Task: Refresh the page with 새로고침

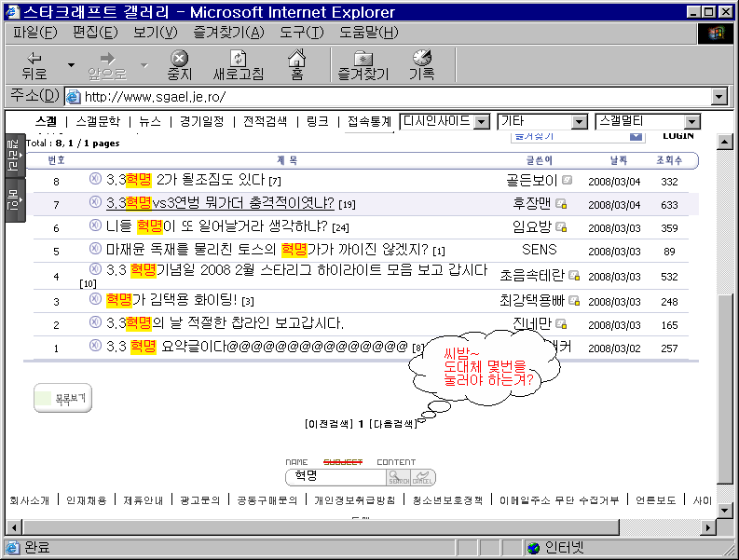Action: [x=238, y=65]
